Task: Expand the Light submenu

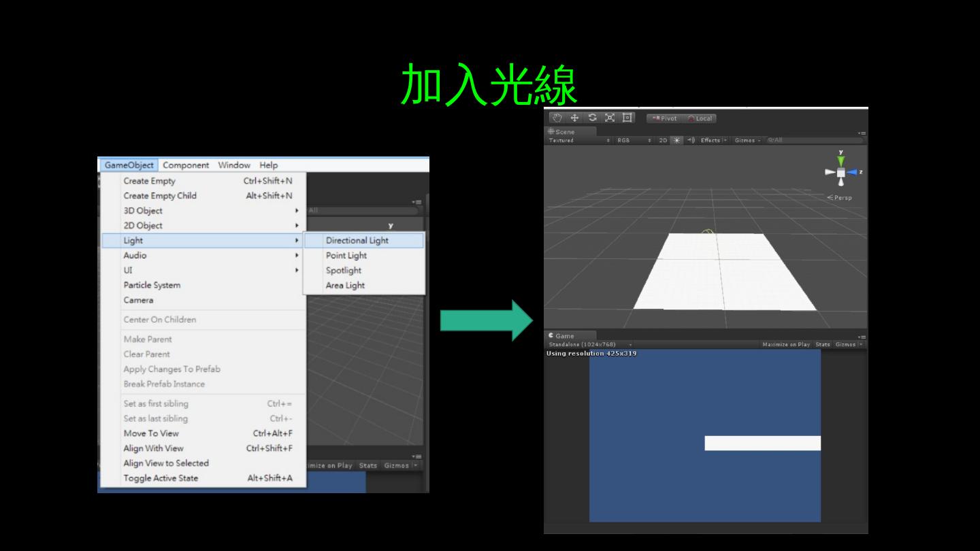Action: [202, 241]
